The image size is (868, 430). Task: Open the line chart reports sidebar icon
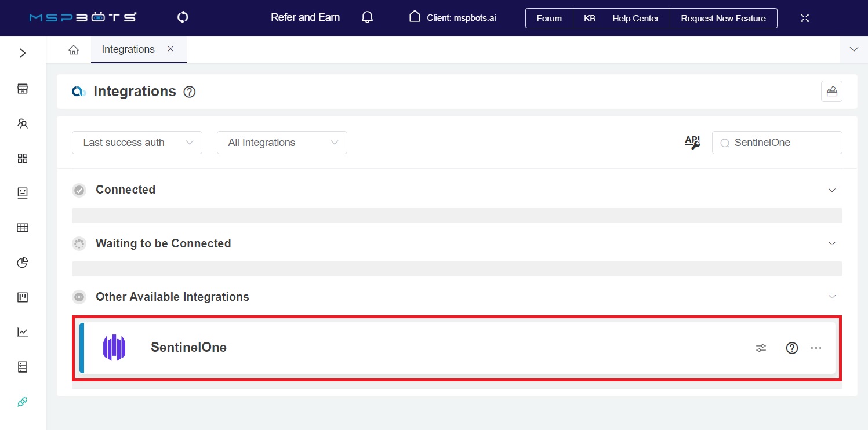[23, 332]
